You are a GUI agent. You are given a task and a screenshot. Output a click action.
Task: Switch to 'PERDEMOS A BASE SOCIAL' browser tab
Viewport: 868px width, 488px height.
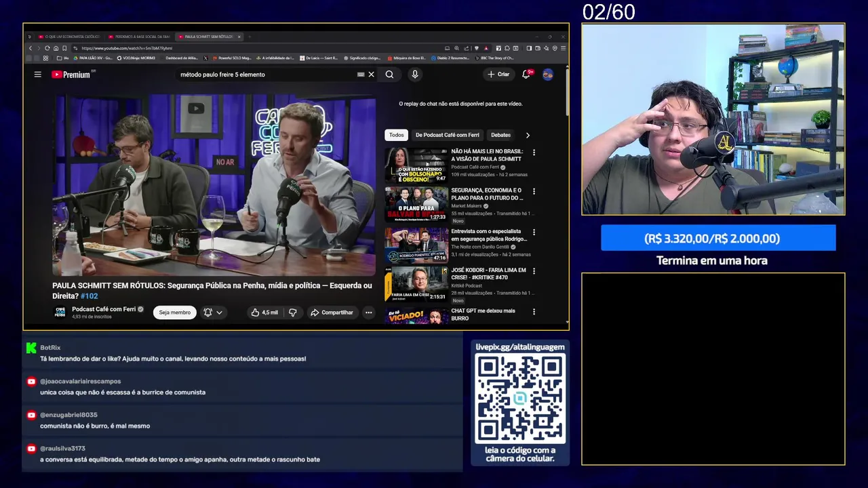tap(140, 37)
